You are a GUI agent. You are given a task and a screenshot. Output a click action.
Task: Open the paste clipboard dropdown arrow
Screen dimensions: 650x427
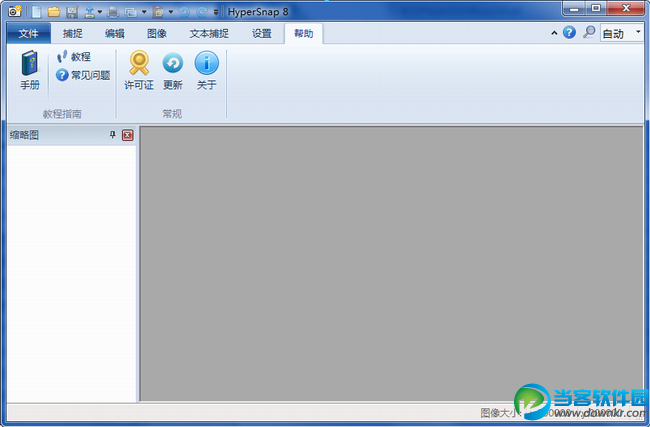171,12
